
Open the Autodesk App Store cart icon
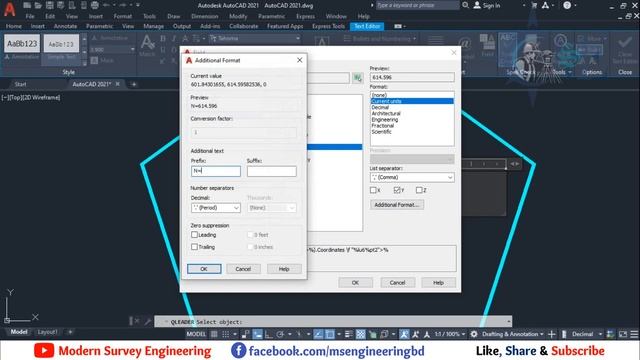(534, 5)
